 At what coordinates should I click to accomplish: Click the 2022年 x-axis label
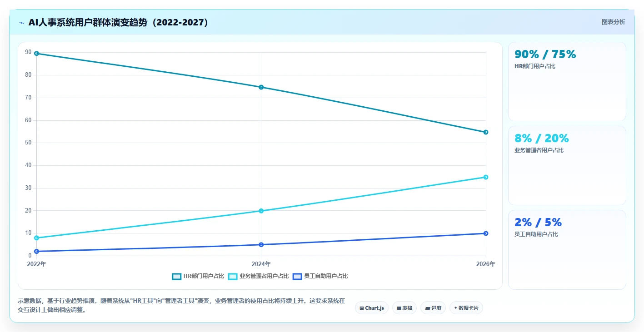tap(36, 264)
